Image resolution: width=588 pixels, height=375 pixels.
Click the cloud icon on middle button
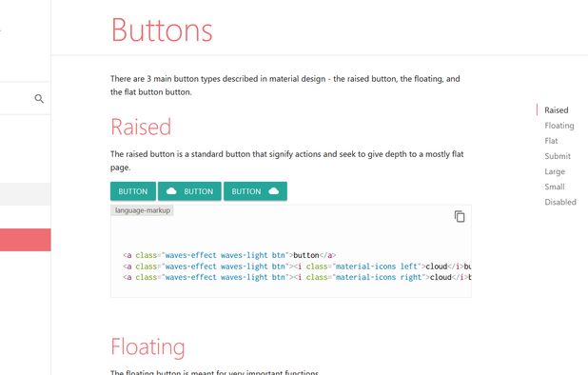171,191
